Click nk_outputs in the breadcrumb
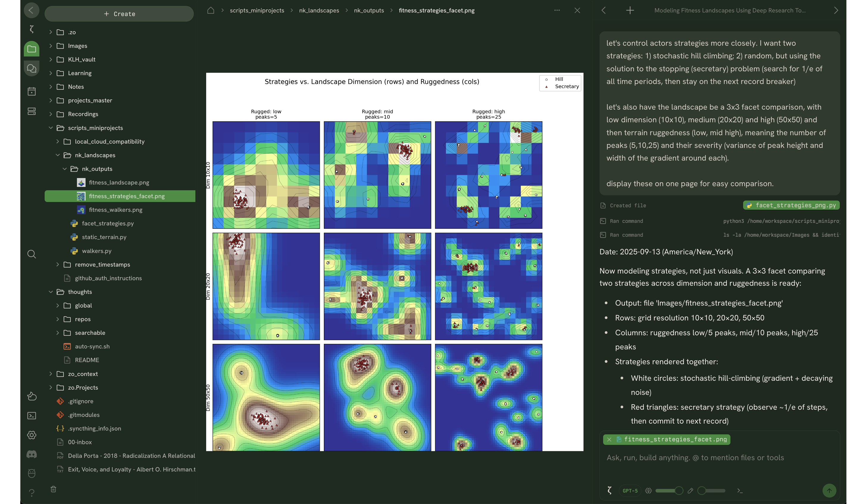 click(x=369, y=10)
